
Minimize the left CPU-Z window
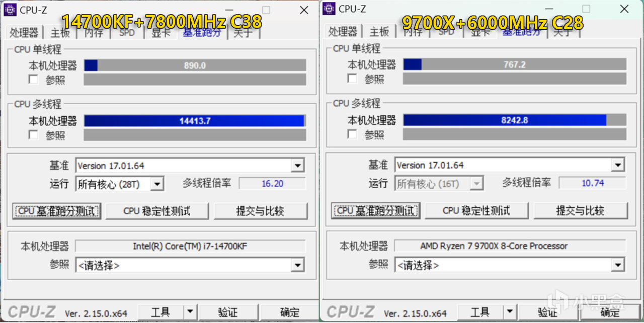click(229, 10)
